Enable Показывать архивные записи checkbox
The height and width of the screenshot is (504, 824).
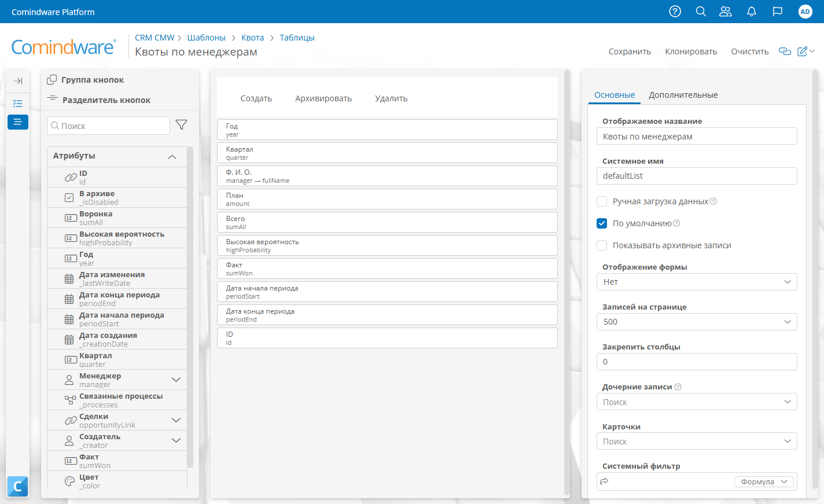602,245
